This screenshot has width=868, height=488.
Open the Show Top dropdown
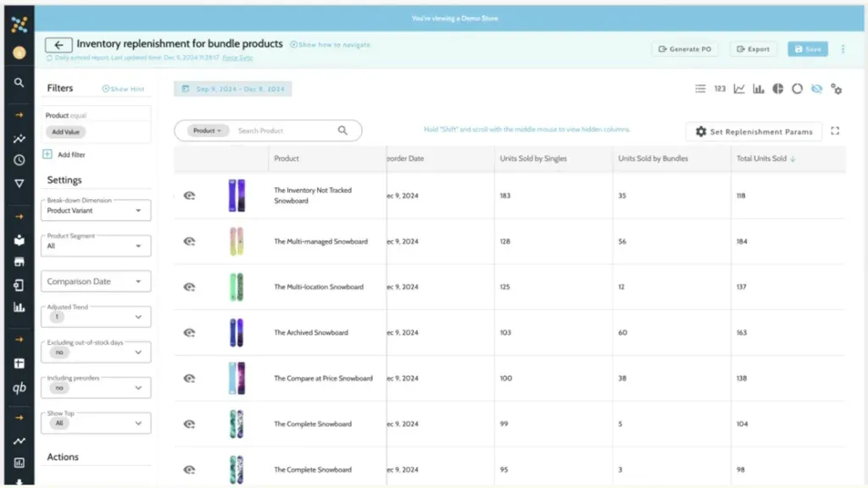(96, 423)
